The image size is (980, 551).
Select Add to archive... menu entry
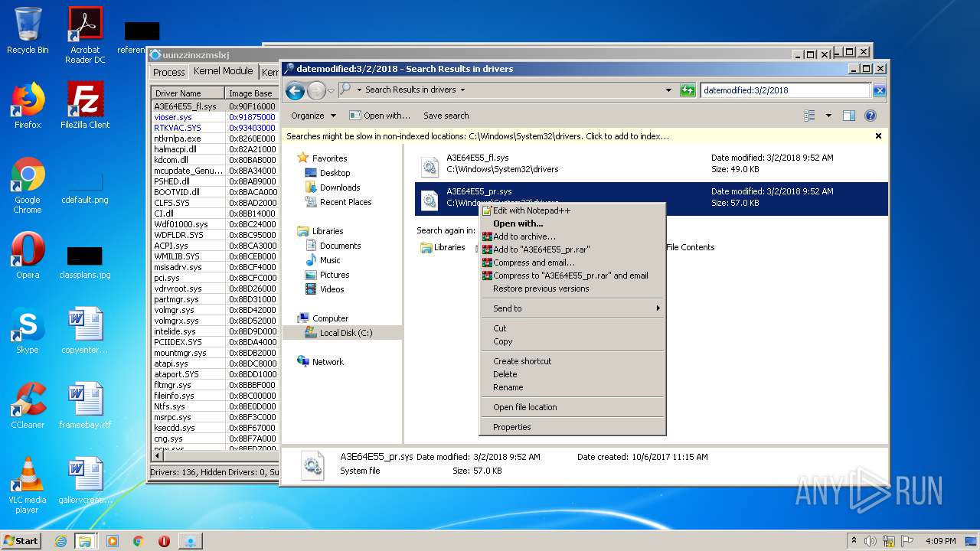point(572,236)
